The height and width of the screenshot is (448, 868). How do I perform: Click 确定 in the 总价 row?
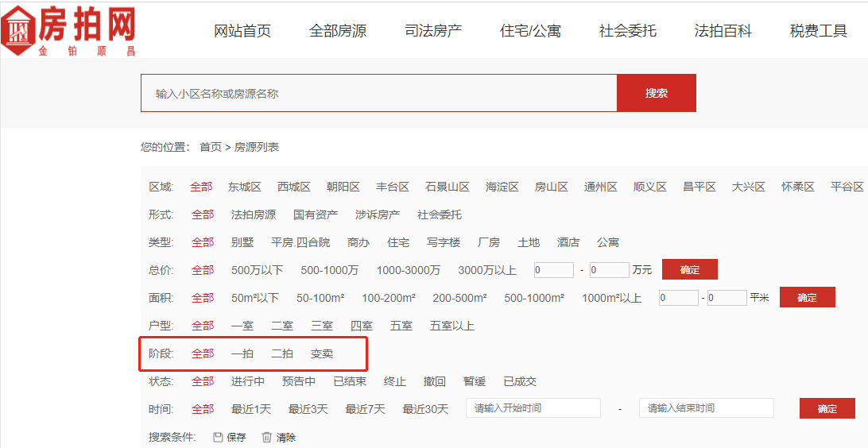coord(690,269)
